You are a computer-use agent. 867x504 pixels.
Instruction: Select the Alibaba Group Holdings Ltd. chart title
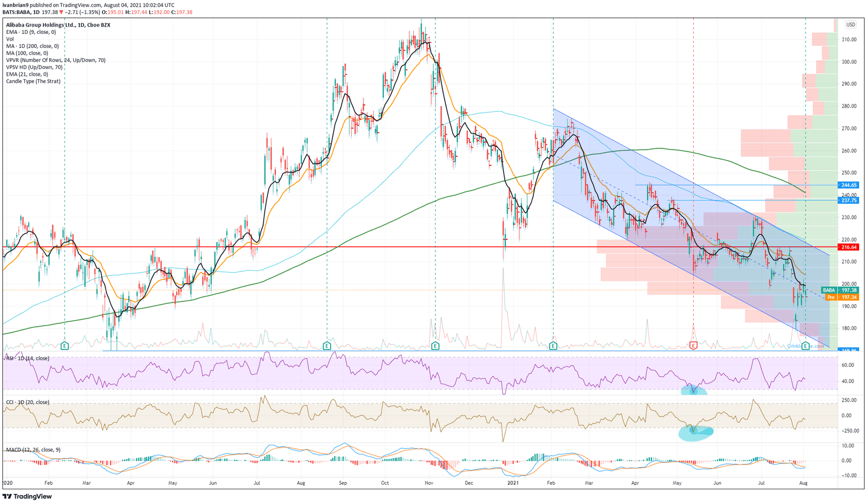pyautogui.click(x=58, y=25)
